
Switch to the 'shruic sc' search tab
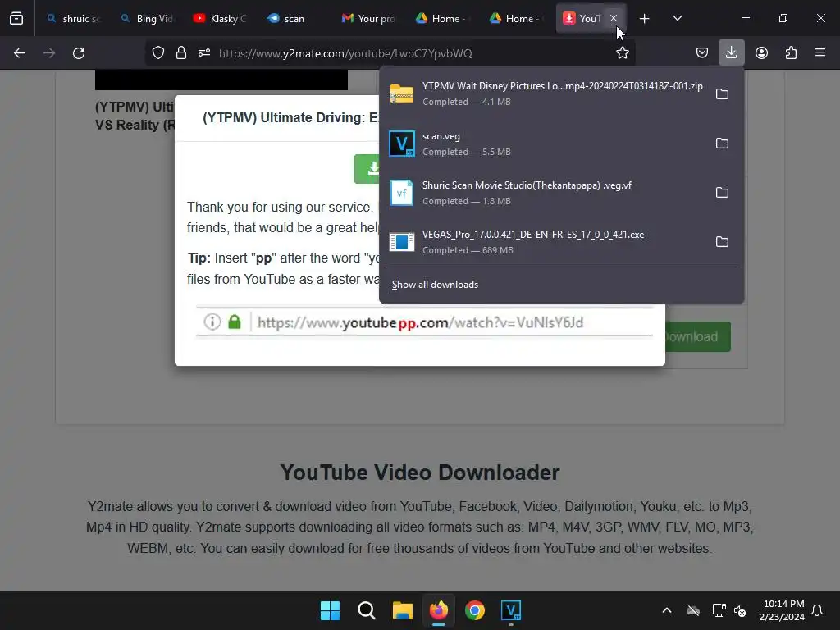73,18
